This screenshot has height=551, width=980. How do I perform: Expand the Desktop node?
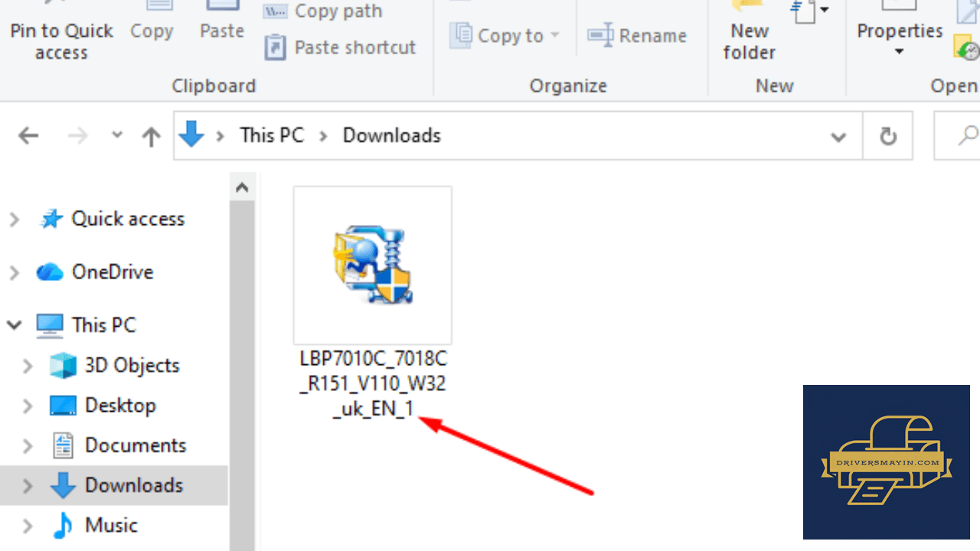pyautogui.click(x=28, y=406)
